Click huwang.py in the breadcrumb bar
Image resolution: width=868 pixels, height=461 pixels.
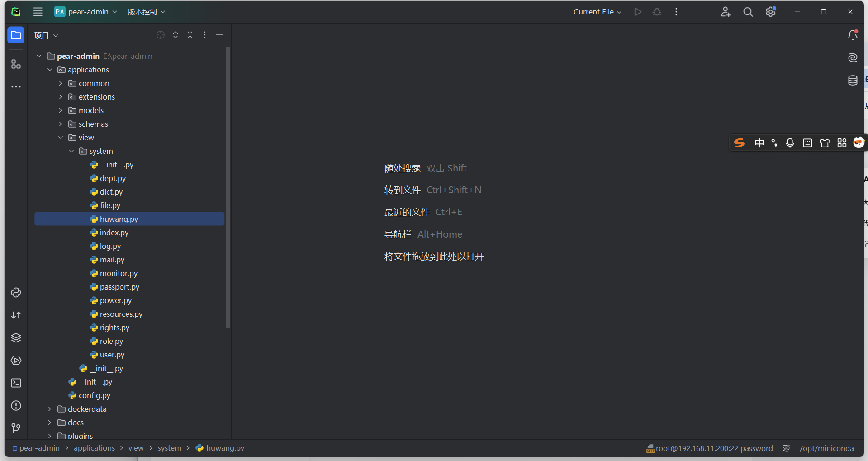225,448
